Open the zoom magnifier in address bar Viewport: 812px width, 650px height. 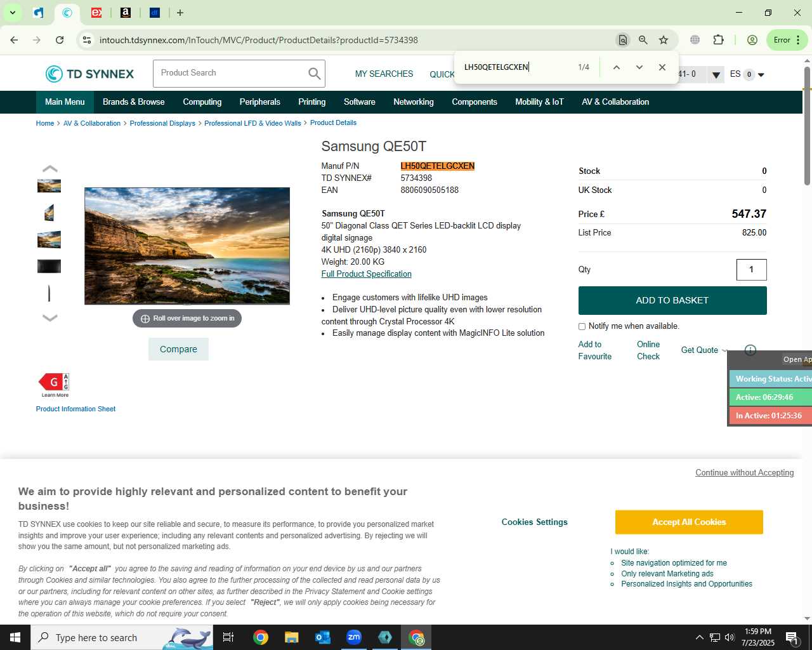coord(643,40)
